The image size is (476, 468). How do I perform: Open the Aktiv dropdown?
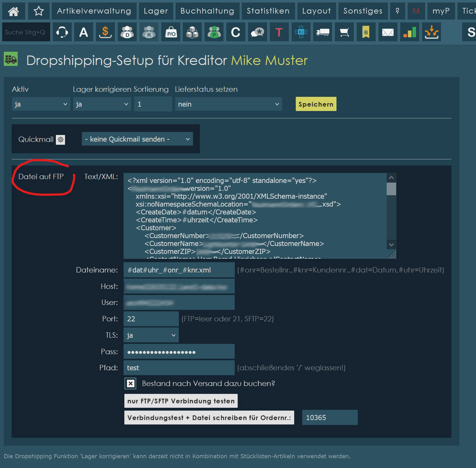41,104
